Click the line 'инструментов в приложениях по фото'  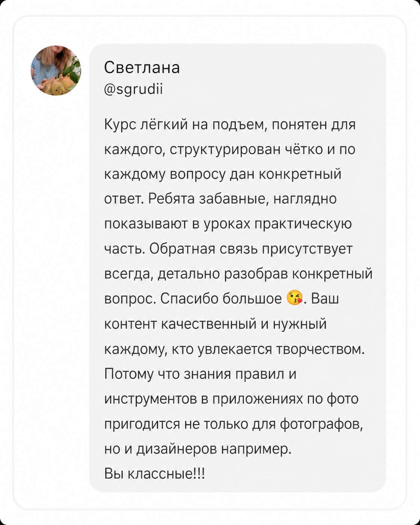tap(231, 399)
